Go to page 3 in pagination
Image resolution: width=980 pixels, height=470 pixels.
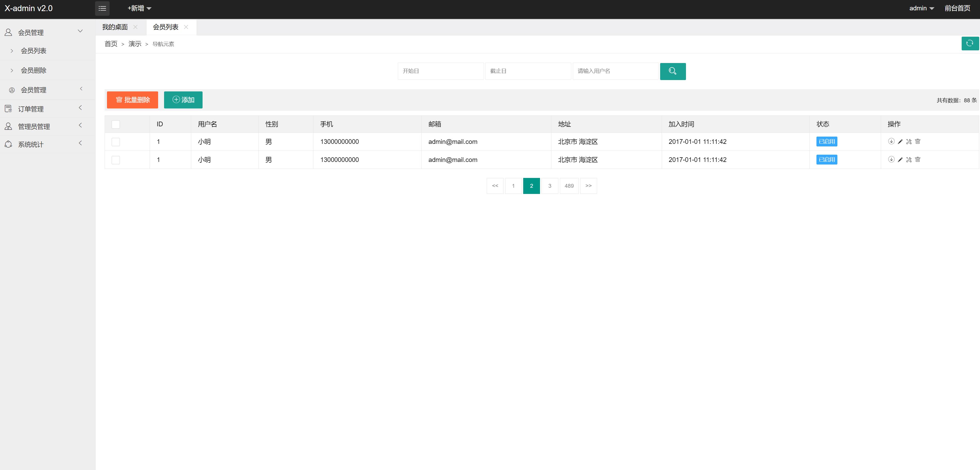pyautogui.click(x=549, y=186)
